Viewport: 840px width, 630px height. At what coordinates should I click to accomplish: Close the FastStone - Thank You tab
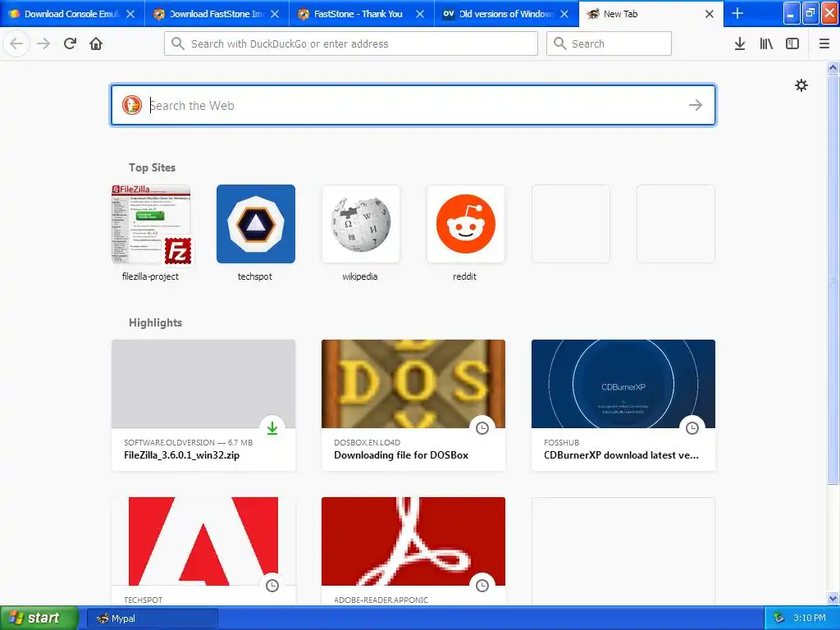click(420, 14)
